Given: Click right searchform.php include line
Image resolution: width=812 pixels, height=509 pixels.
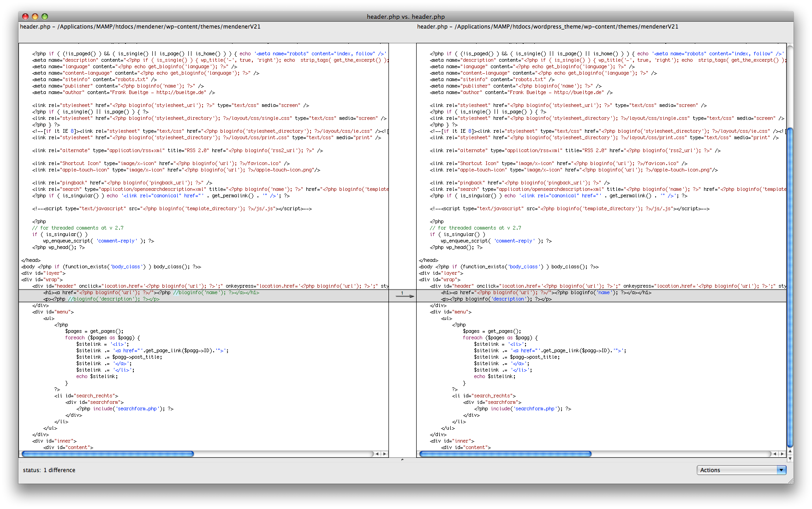Looking at the screenshot, I should (523, 409).
